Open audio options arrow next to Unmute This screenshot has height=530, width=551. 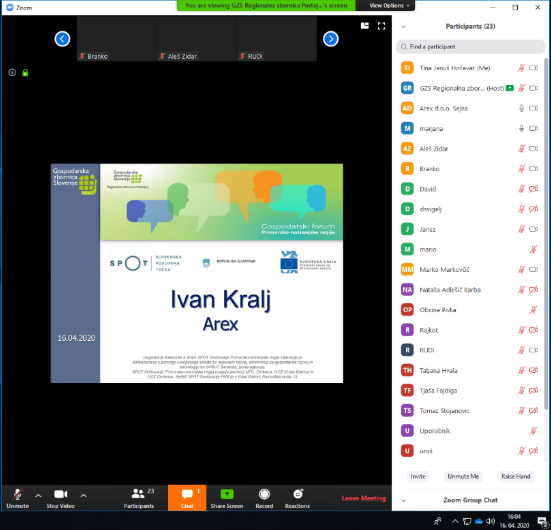point(38,496)
